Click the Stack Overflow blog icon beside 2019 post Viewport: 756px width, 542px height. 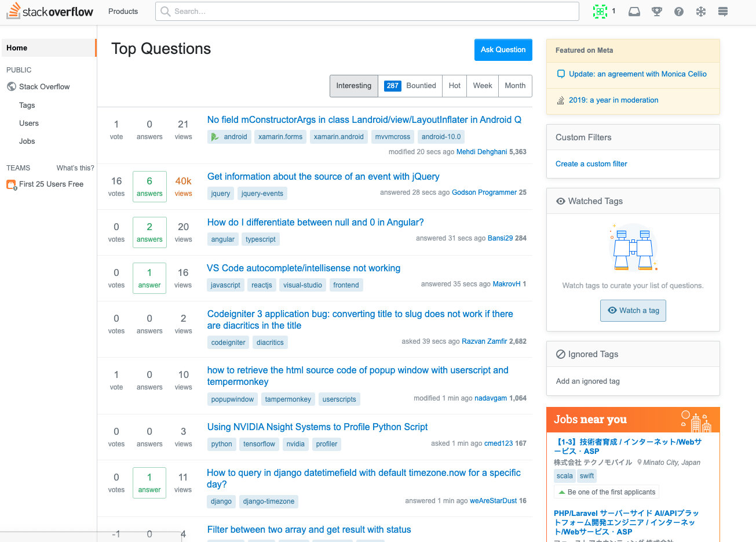tap(560, 100)
